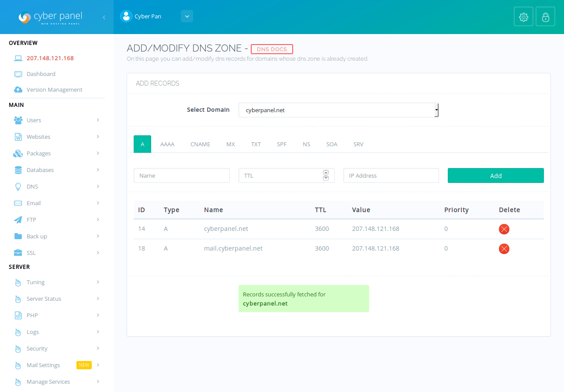Delete the cyberpanel.net A record
Screen dimensions: 564x392
pyautogui.click(x=504, y=229)
